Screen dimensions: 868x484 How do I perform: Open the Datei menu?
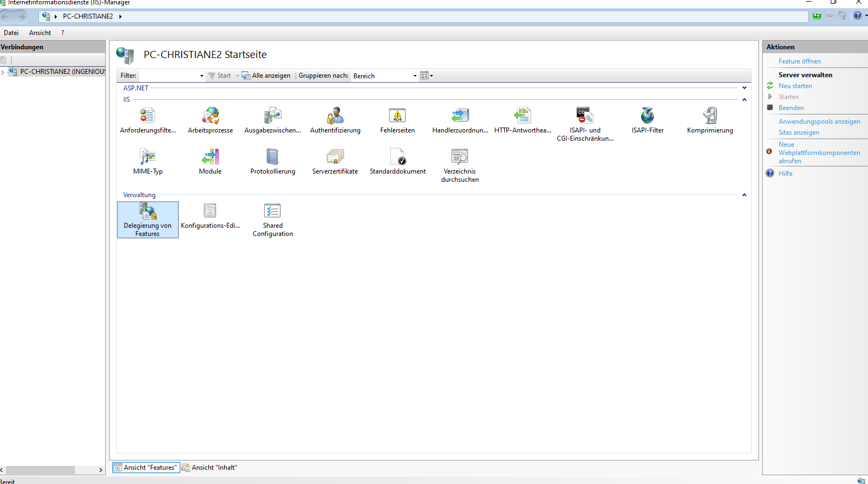(x=11, y=33)
